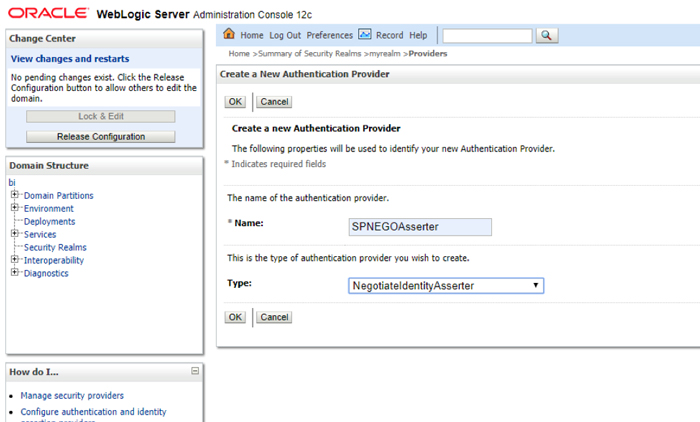Click Home in the breadcrumb trail
Viewport: 700px width, 422px height.
tap(239, 54)
